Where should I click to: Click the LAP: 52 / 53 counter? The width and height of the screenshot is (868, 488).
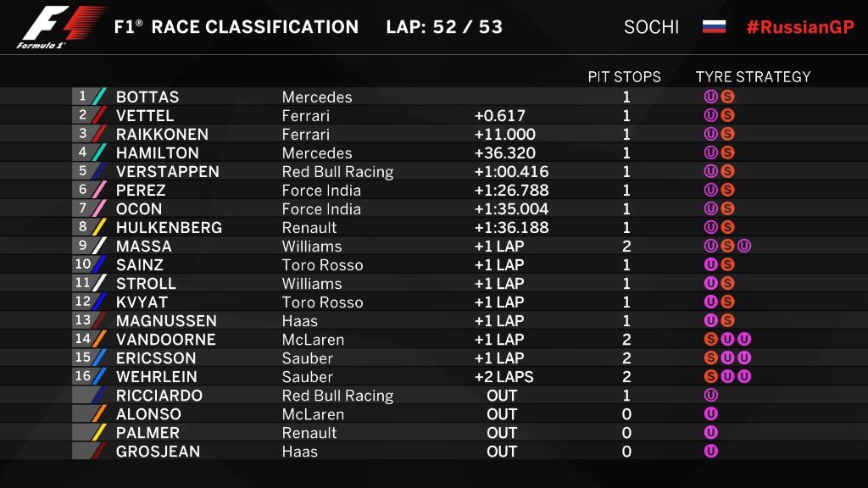pos(444,27)
